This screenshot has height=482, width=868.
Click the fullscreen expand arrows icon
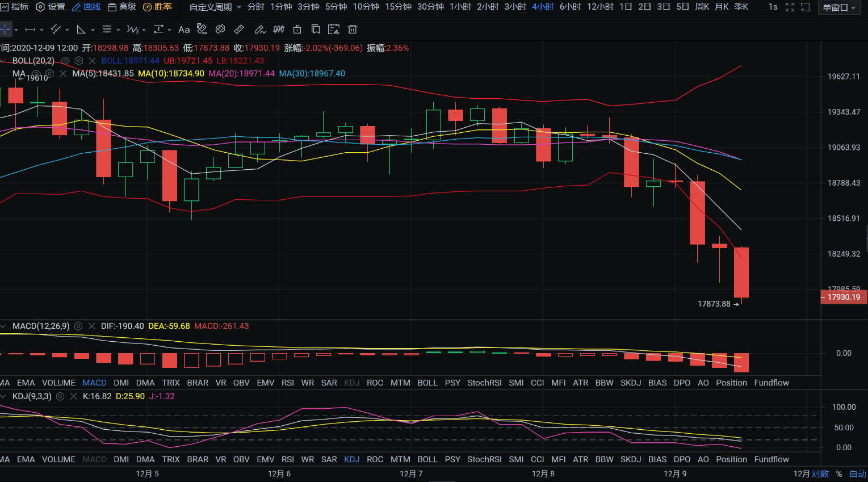pyautogui.click(x=790, y=7)
